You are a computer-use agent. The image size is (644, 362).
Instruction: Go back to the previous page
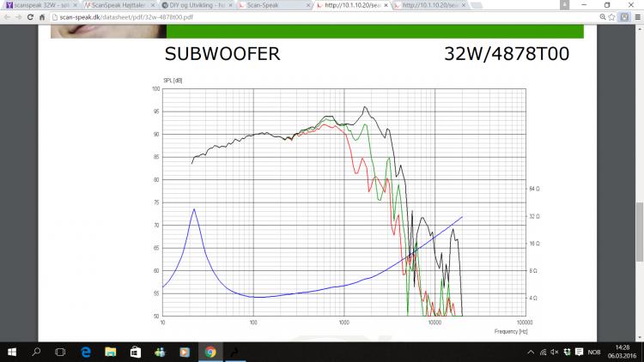7,17
